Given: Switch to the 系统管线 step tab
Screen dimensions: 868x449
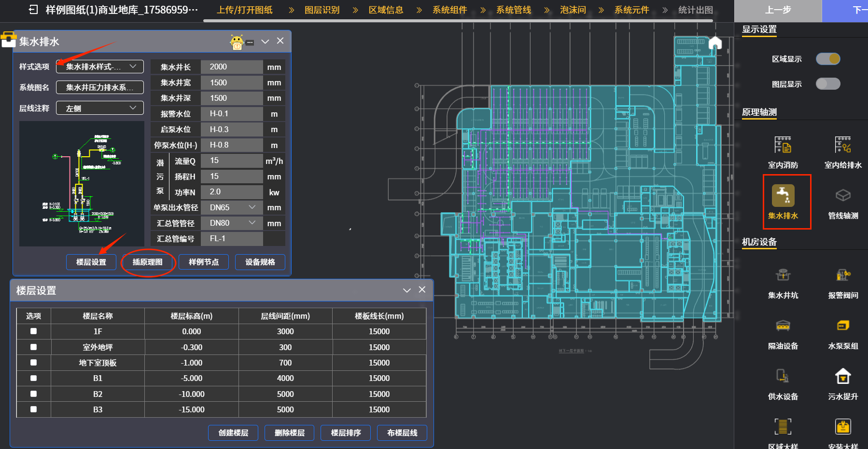Looking at the screenshot, I should tap(513, 10).
